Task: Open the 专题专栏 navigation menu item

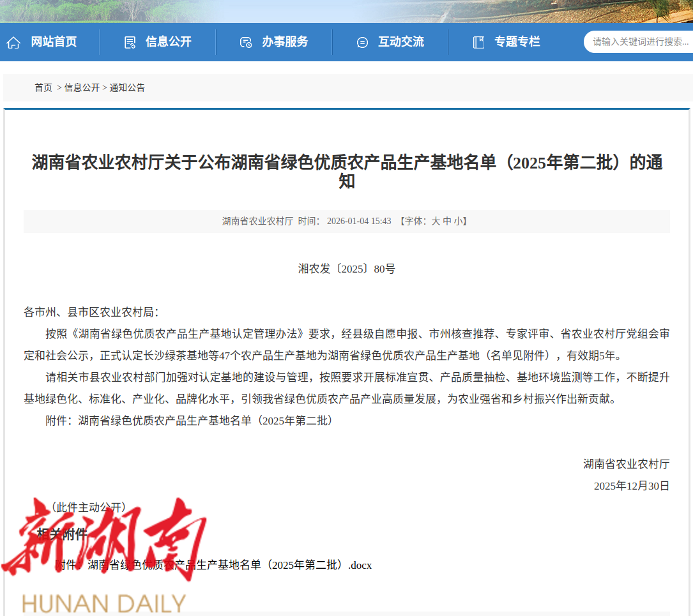Action: [x=517, y=42]
